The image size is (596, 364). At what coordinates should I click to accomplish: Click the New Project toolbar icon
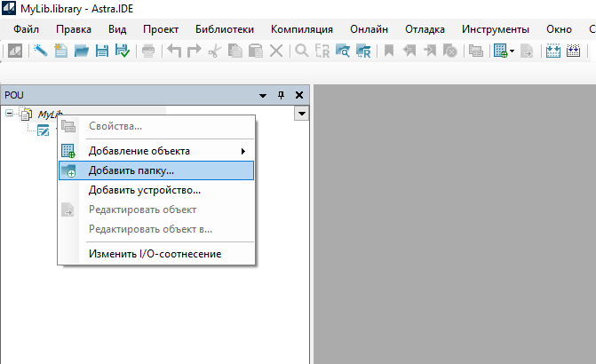click(x=61, y=51)
